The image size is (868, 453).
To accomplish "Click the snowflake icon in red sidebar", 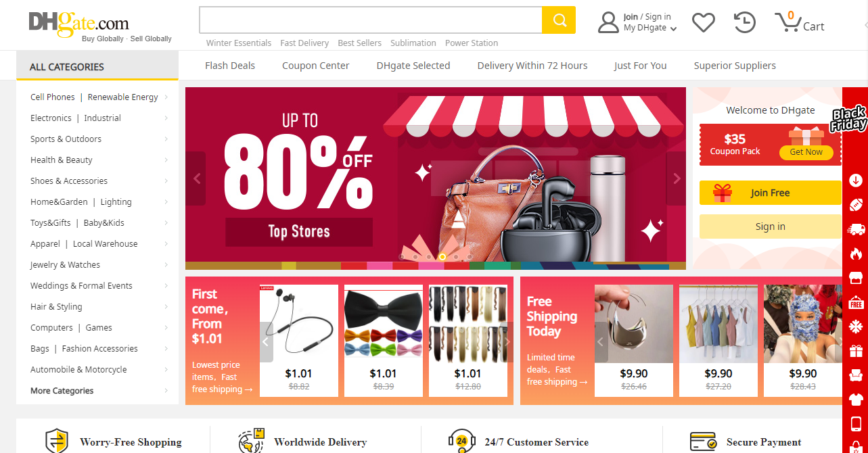I will coord(856,327).
